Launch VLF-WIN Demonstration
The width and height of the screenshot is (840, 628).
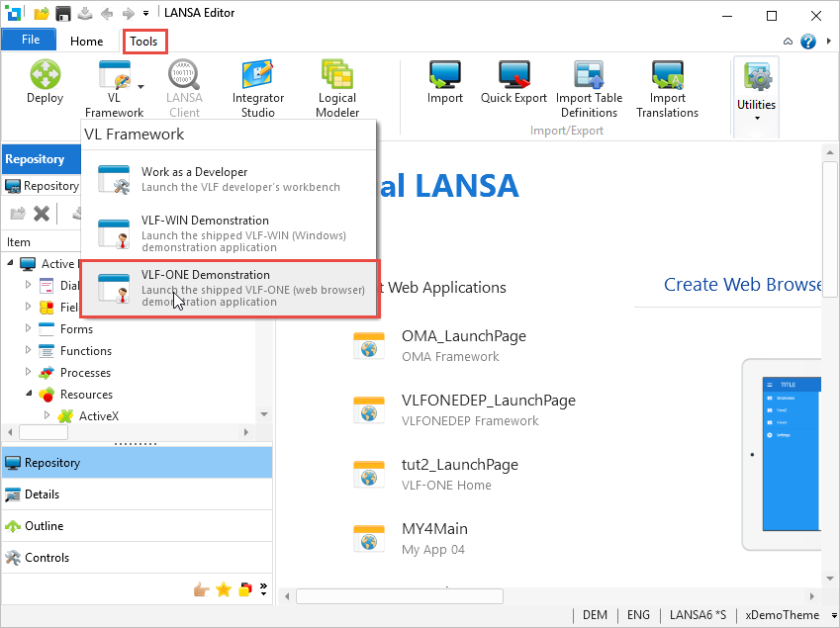(x=230, y=233)
